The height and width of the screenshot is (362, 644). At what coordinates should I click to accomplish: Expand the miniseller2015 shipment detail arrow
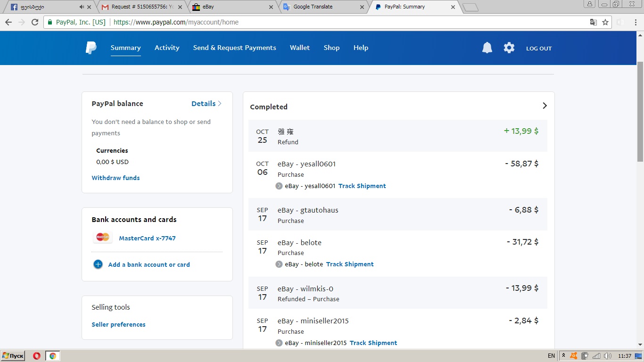point(279,343)
